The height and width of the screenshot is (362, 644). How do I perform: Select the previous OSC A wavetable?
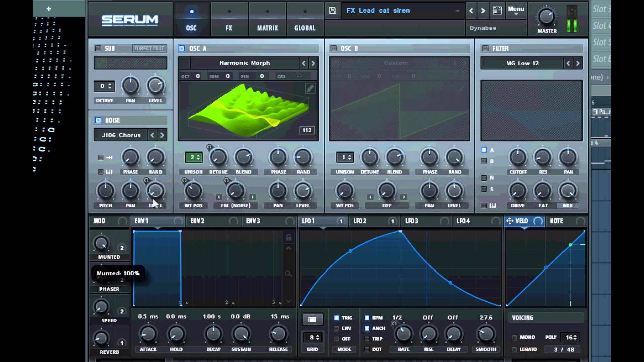[x=303, y=63]
